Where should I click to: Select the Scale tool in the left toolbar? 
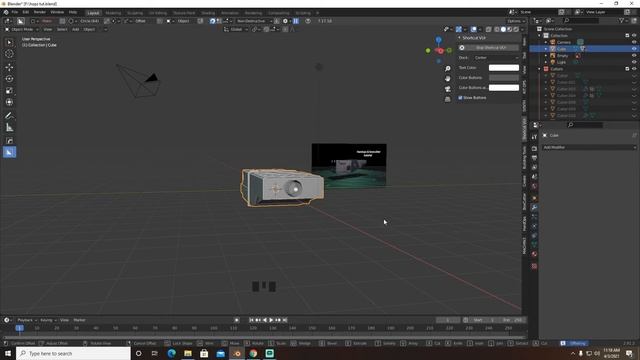tap(9, 91)
